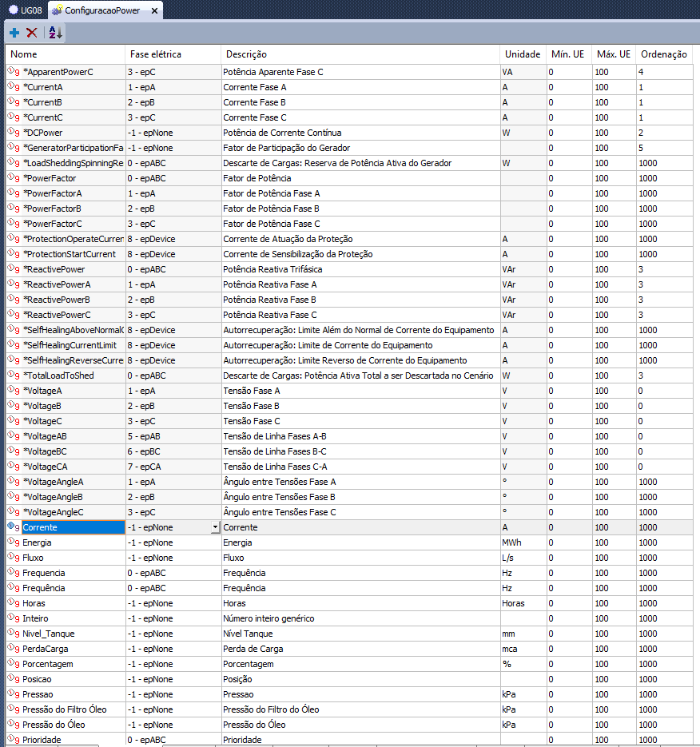Click the 'Potência de Corrente Contínua' description
This screenshot has width=700, height=747.
[282, 133]
